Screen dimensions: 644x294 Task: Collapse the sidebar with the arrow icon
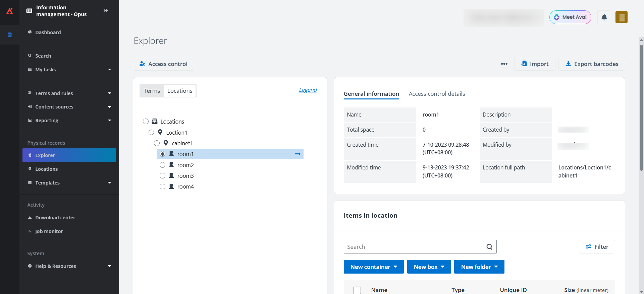coord(106,11)
